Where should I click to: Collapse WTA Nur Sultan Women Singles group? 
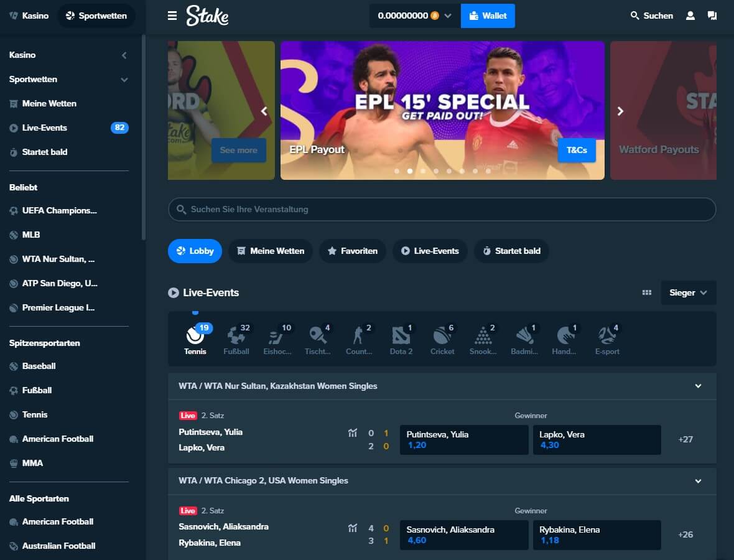click(x=698, y=386)
